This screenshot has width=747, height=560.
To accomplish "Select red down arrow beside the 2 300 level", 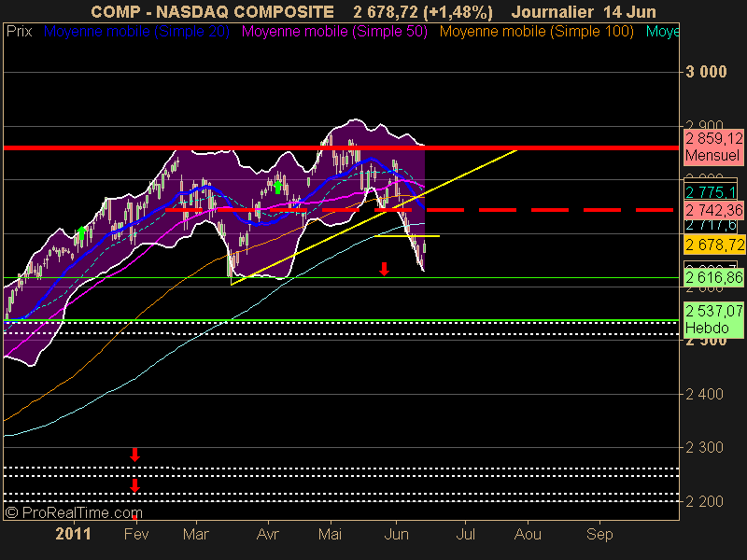I will (x=134, y=455).
